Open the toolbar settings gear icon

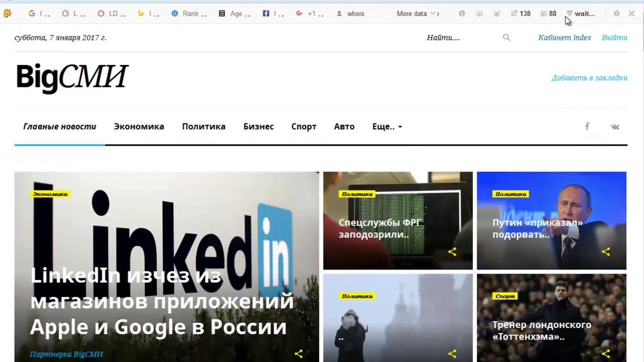tap(616, 14)
